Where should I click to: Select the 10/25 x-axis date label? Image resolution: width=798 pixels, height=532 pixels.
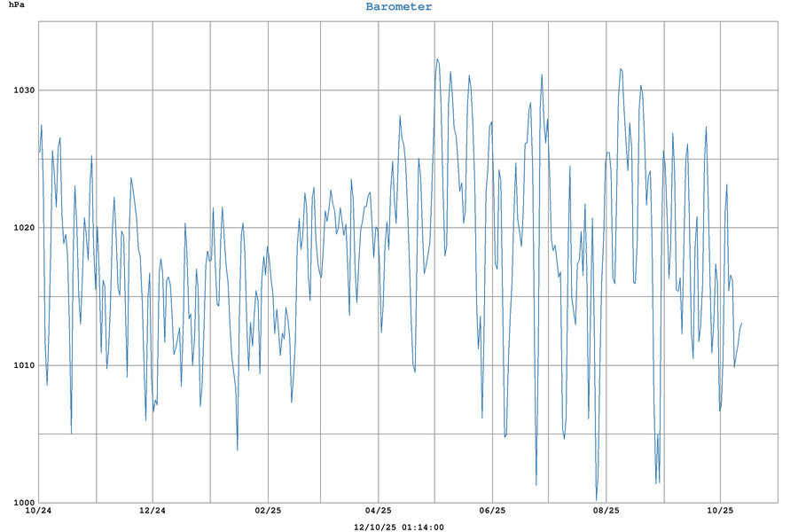pyautogui.click(x=719, y=512)
